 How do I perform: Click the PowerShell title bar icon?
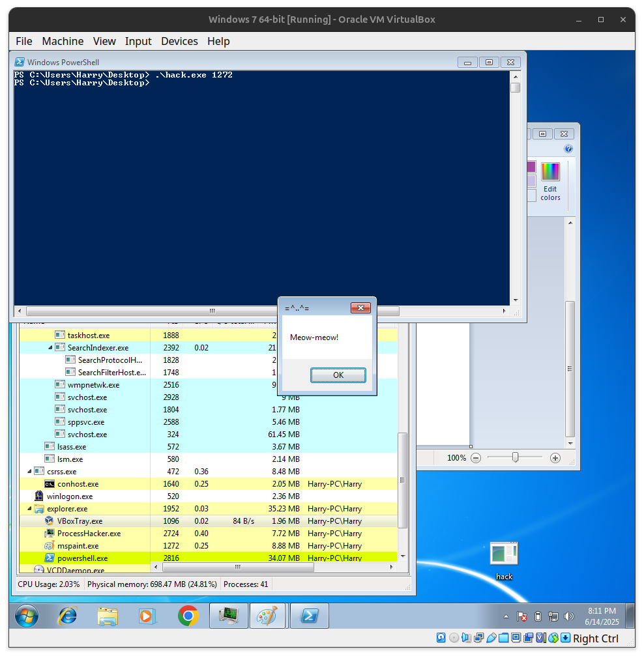tap(20, 62)
